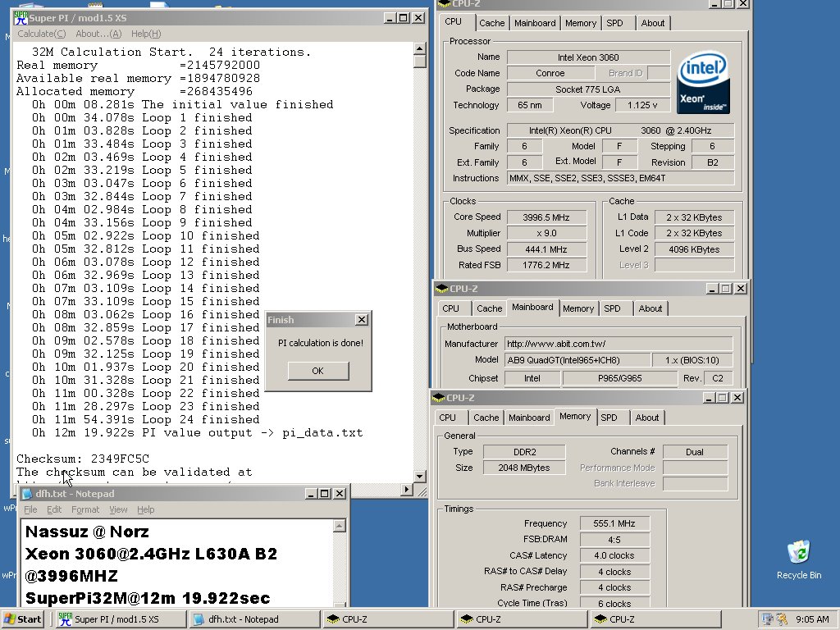The image size is (840, 630).
Task: Close the Finish dialog with X
Action: (362, 320)
